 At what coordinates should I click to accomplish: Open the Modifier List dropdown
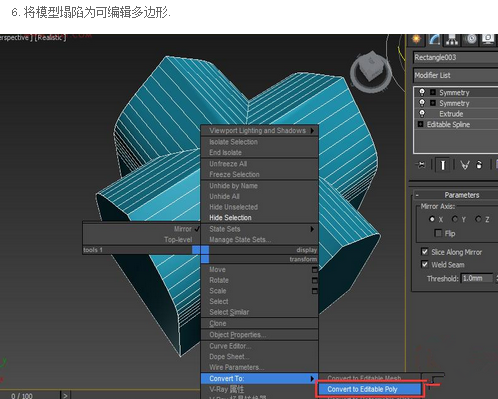pos(456,75)
